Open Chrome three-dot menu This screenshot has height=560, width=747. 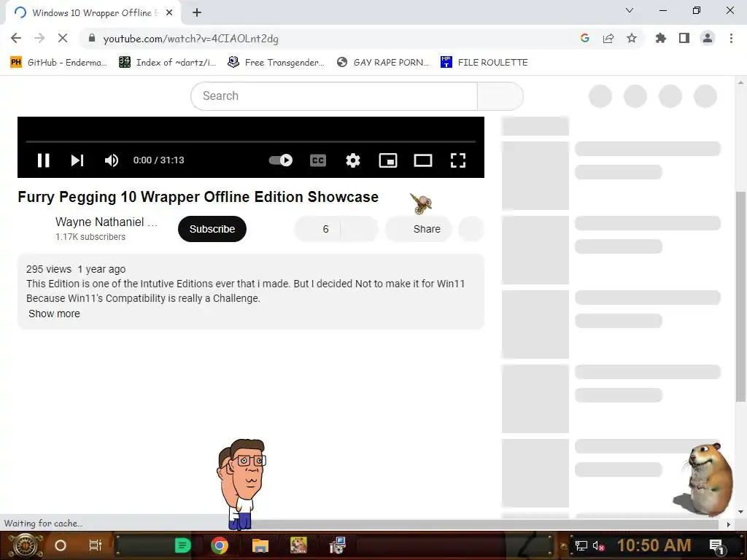coord(731,38)
